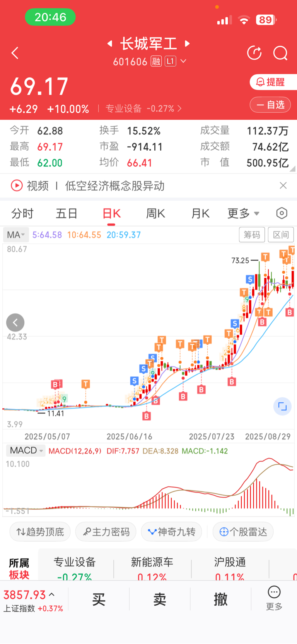Tap the DIF:7.757 readout
This screenshot has height=644, width=297.
pyautogui.click(x=123, y=451)
